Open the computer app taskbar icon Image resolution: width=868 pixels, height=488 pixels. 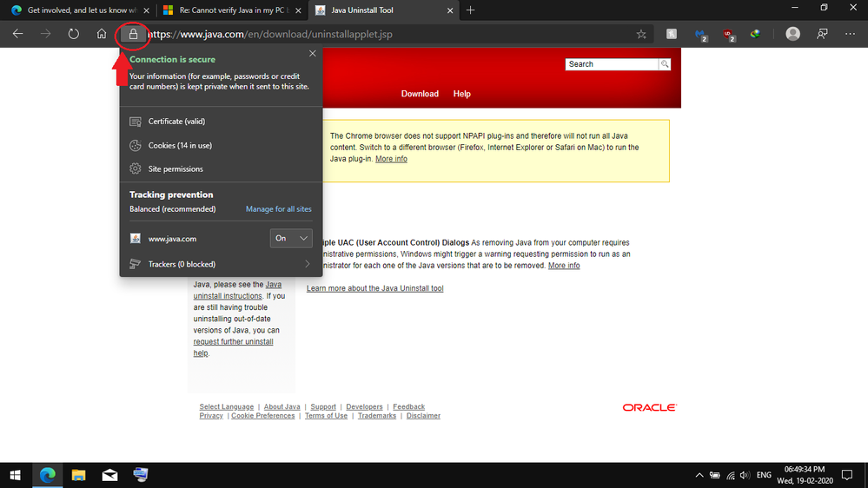click(141, 475)
